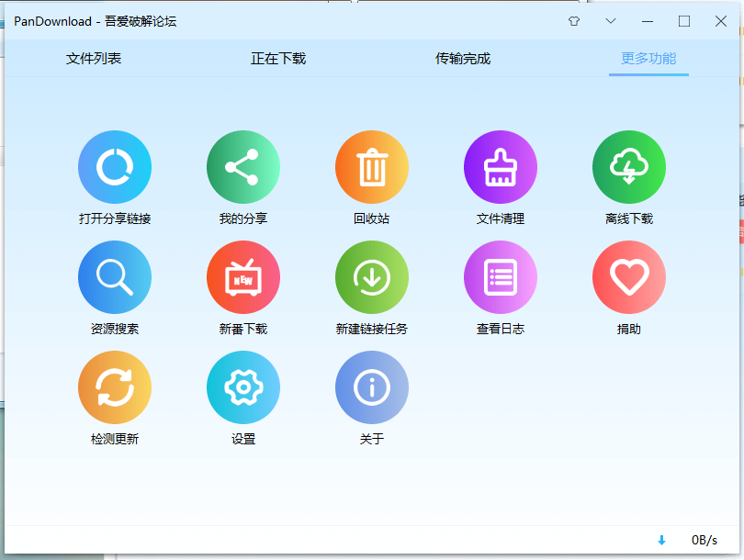The image size is (744, 560).
Task: Open the 查看日志 log icon
Action: (x=501, y=277)
